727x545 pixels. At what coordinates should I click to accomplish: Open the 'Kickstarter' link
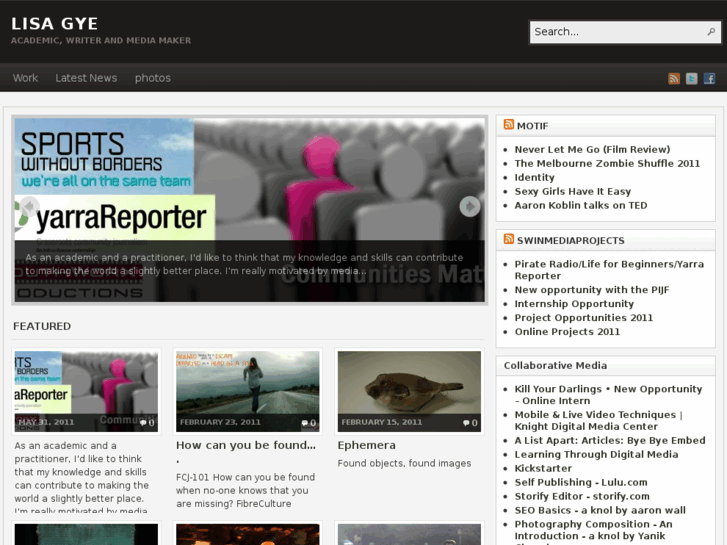click(543, 468)
